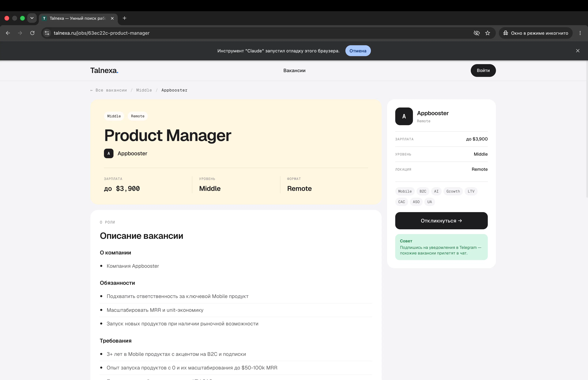Viewport: 588px width, 380px height.
Task: Select the Mobile skill tag
Action: click(405, 191)
